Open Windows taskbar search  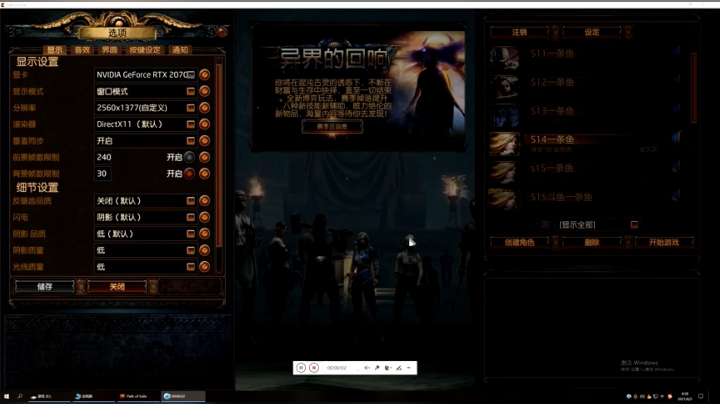(x=20, y=396)
